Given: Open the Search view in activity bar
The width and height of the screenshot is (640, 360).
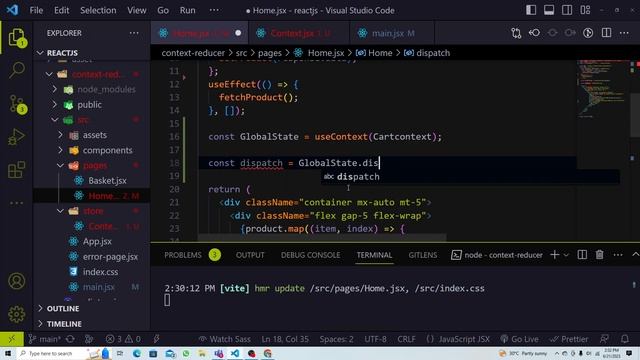Looking at the screenshot, I should coord(17,70).
